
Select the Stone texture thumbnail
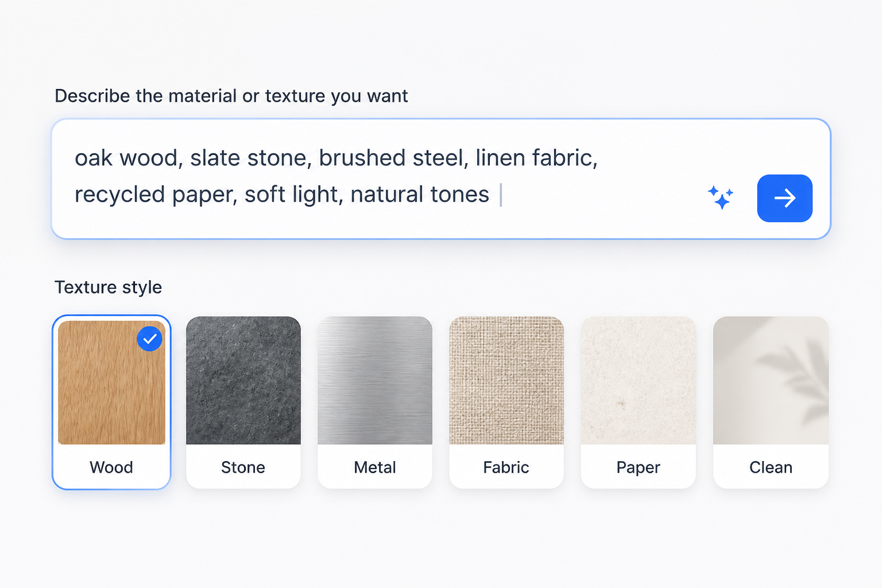click(243, 380)
